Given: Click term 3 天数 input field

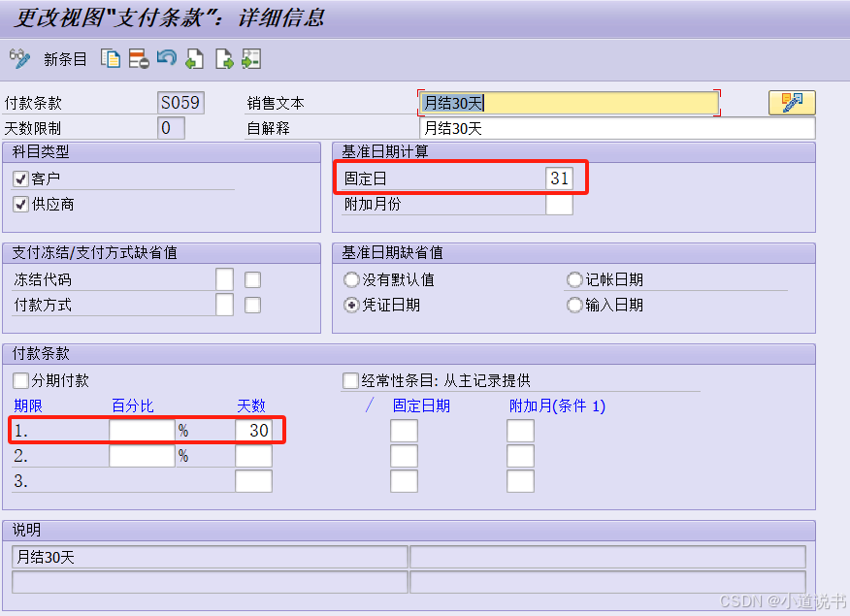Looking at the screenshot, I should 253,481.
